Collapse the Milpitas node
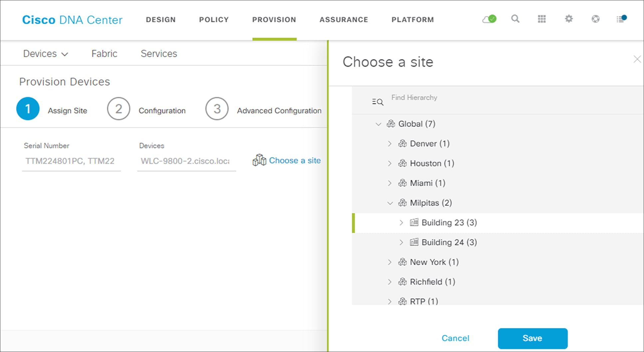The height and width of the screenshot is (352, 644). 390,203
